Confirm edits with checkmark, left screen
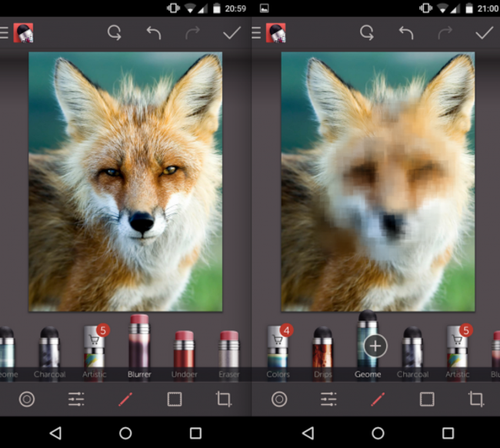 (x=232, y=33)
